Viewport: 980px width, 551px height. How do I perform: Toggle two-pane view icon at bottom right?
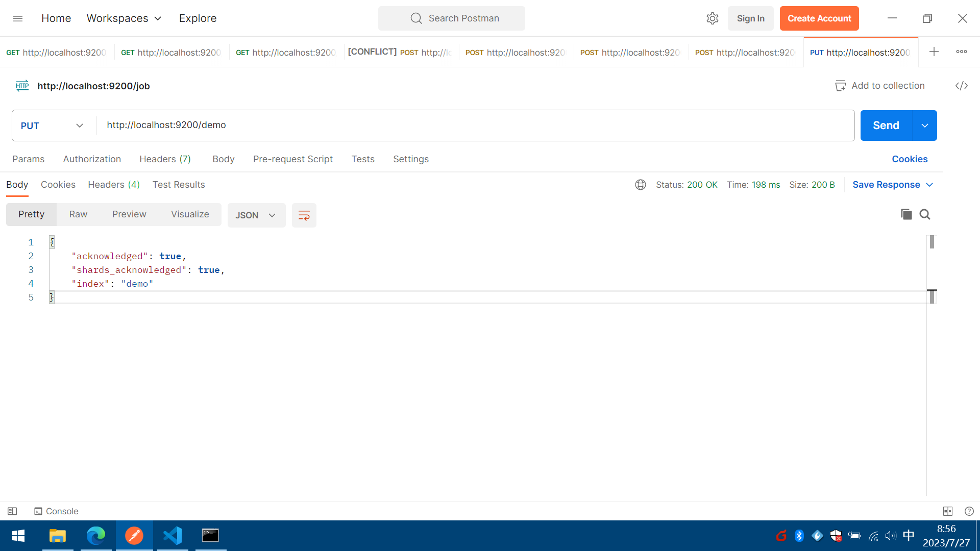[x=948, y=511]
